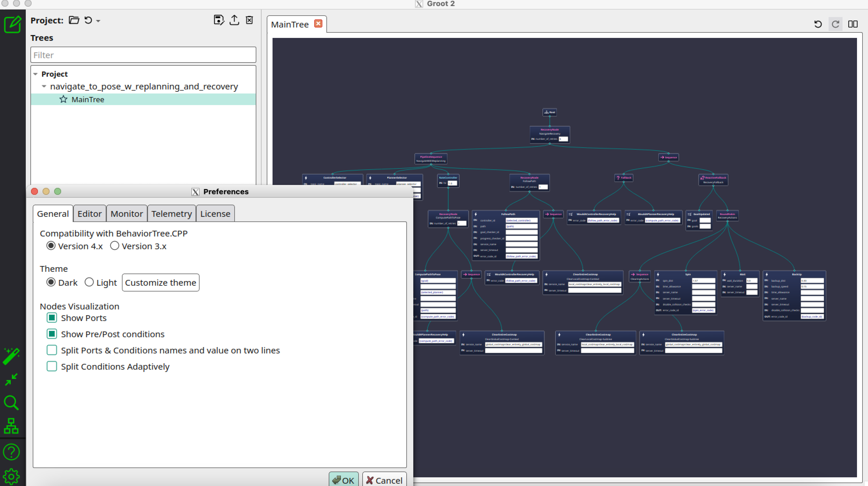Open help with question mark icon
This screenshot has height=486, width=868.
[x=11, y=452]
